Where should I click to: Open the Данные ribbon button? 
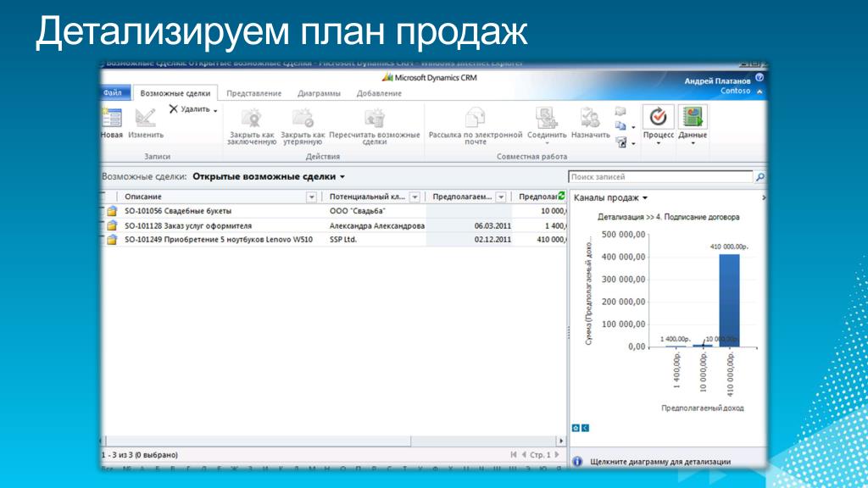point(693,125)
